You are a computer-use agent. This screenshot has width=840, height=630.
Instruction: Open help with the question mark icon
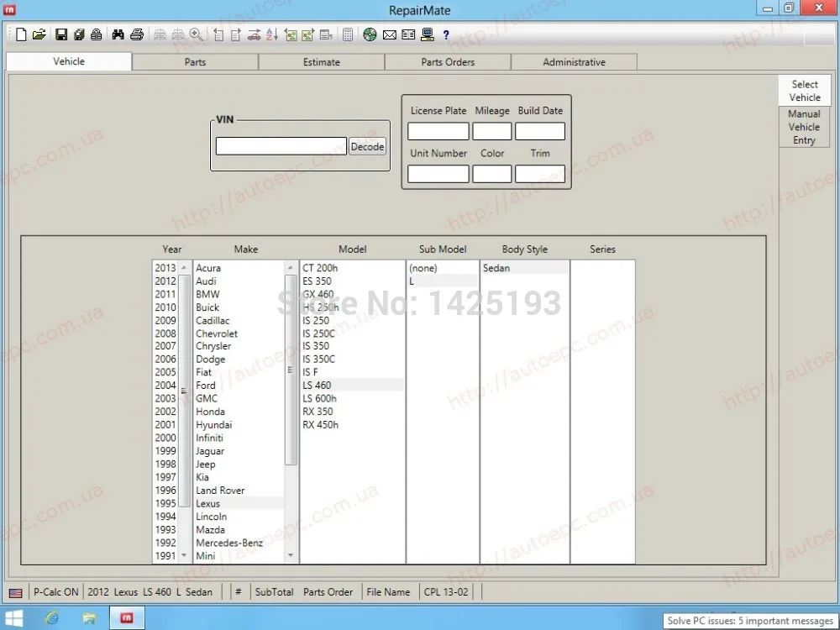tap(446, 34)
